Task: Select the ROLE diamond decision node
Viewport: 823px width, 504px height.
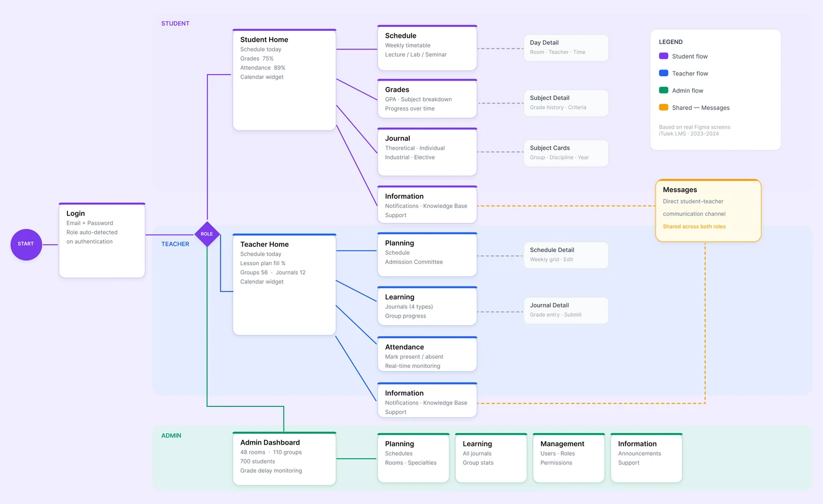Action: pyautogui.click(x=207, y=234)
